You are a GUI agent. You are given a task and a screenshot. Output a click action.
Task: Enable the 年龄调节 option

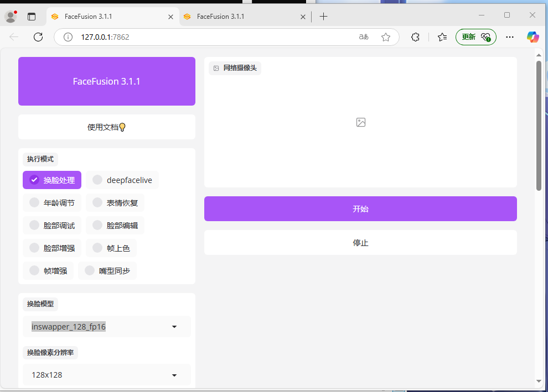tap(52, 203)
